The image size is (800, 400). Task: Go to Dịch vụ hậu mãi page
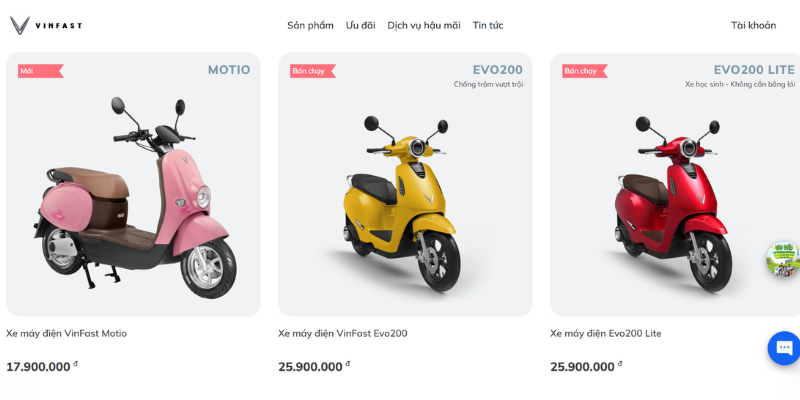click(424, 25)
